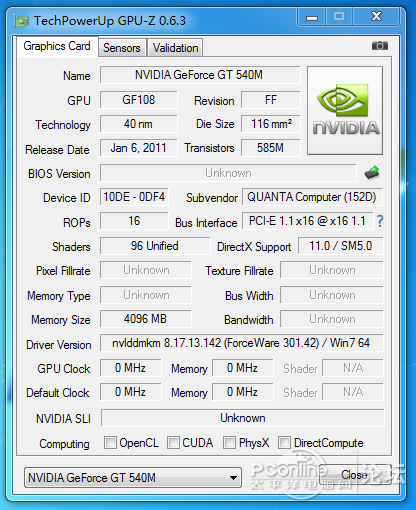Click the Default Clock row Shader N/A field

click(353, 392)
